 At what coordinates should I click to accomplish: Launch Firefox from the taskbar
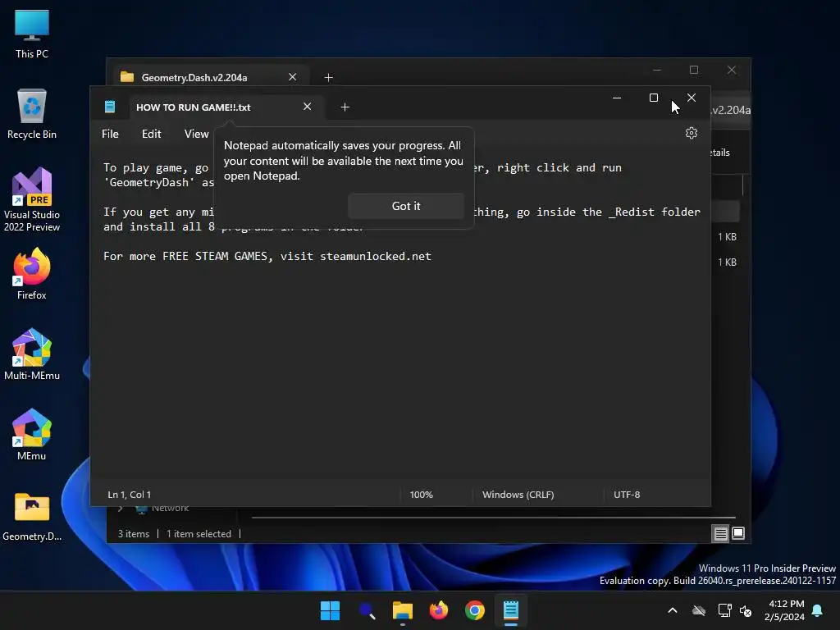pyautogui.click(x=439, y=610)
